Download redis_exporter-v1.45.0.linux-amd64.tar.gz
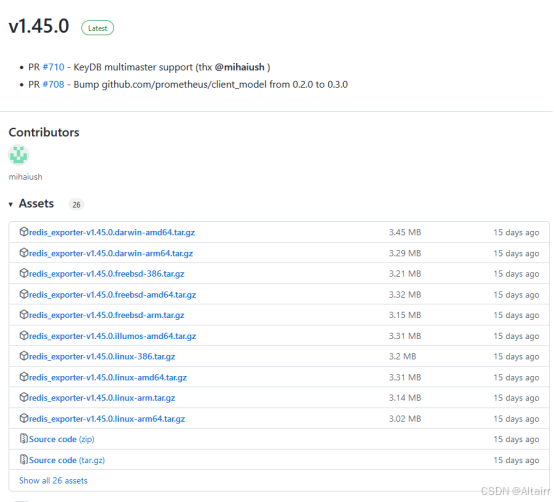The height and width of the screenshot is (502, 554). point(108,378)
